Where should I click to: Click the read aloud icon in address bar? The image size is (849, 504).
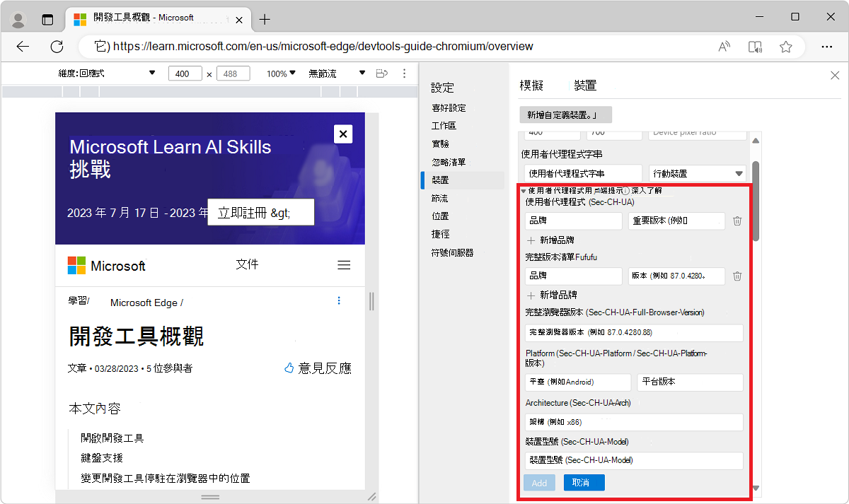tap(724, 46)
